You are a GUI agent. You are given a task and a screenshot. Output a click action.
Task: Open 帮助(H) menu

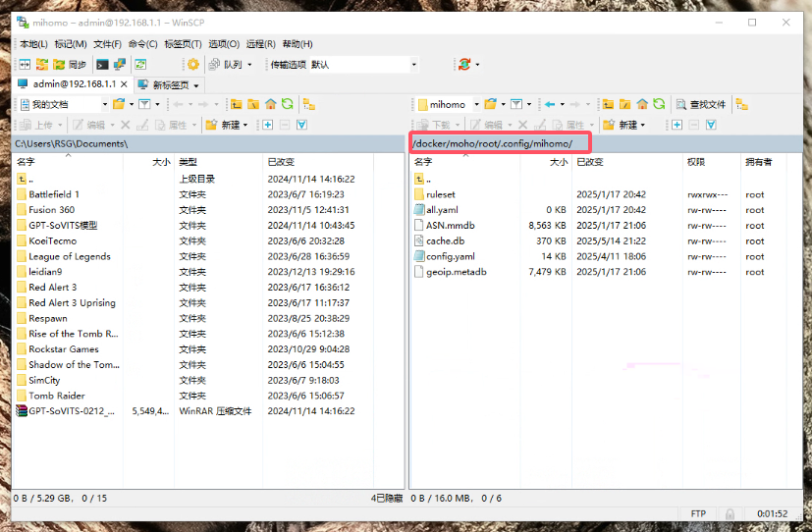coord(298,44)
